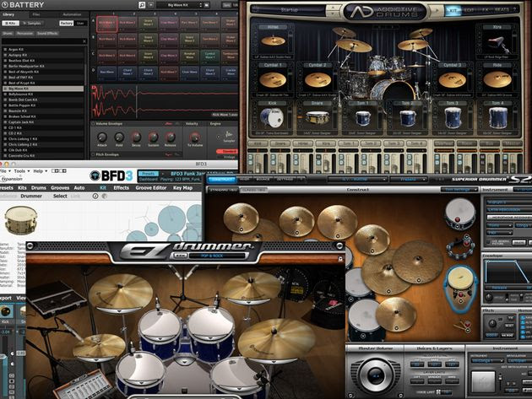The width and height of the screenshot is (532, 399).
Task: Select the Kick Wave 1 cell in Battery
Action: (107, 24)
